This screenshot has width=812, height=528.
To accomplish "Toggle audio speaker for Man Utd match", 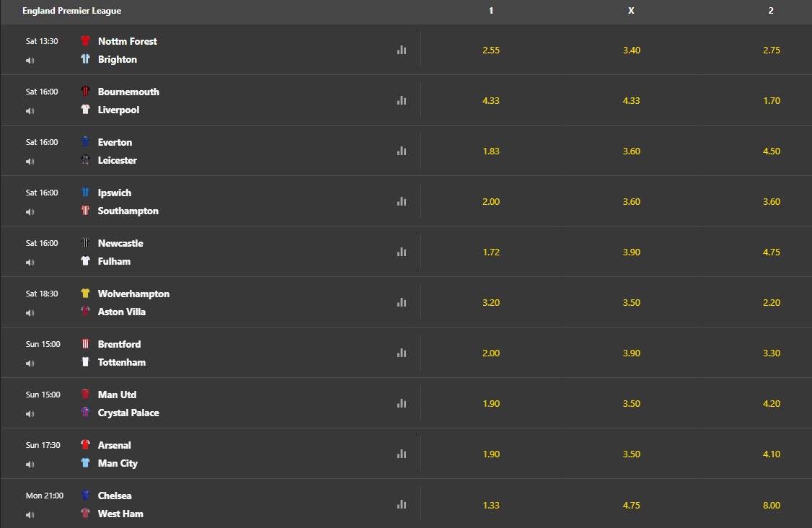I will [x=30, y=414].
